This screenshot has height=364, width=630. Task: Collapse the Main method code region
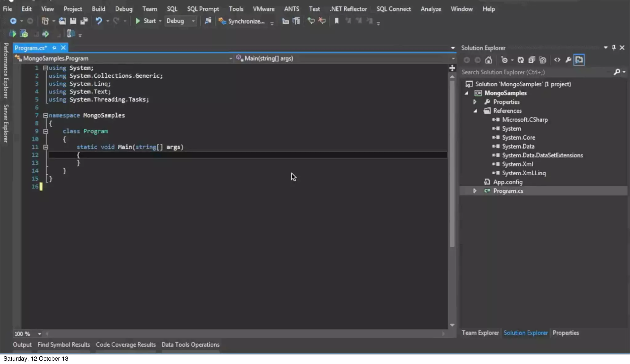(x=46, y=147)
